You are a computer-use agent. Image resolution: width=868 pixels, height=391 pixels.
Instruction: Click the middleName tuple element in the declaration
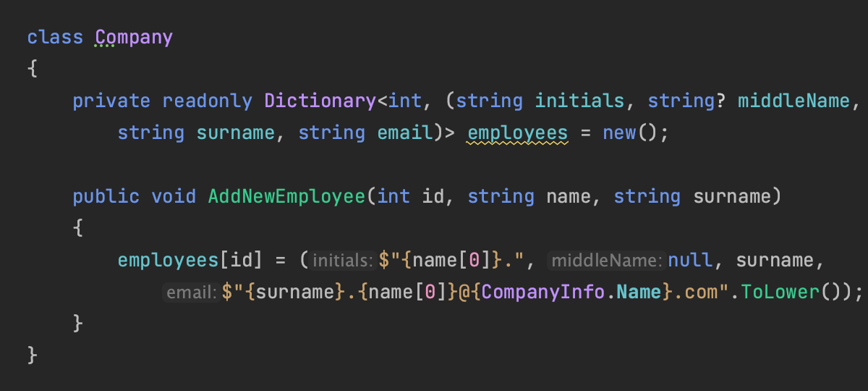793,101
